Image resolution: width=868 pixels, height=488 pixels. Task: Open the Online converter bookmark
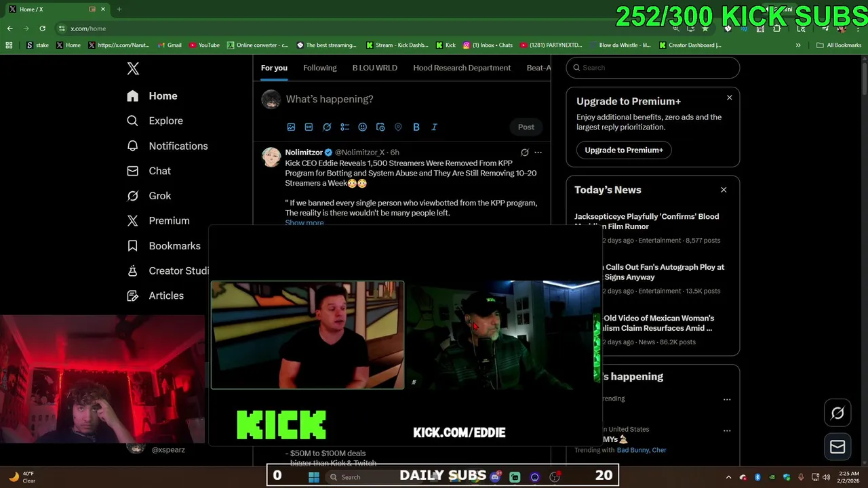[258, 45]
